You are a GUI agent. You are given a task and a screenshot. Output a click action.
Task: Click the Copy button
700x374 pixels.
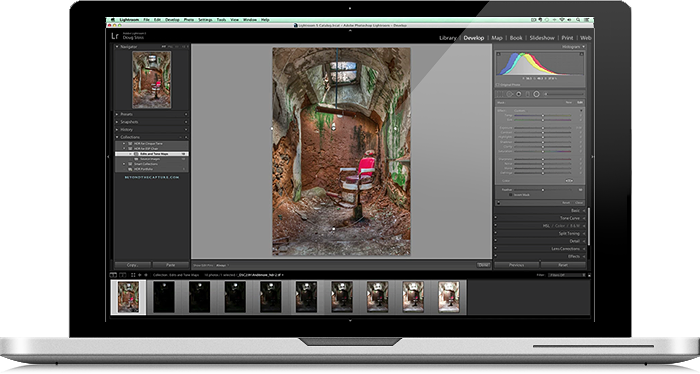click(x=133, y=265)
